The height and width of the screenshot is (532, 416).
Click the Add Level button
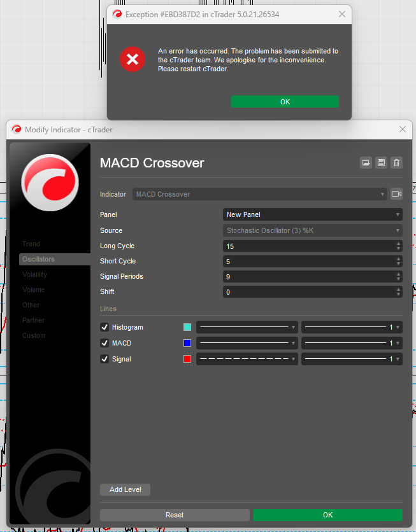[125, 489]
